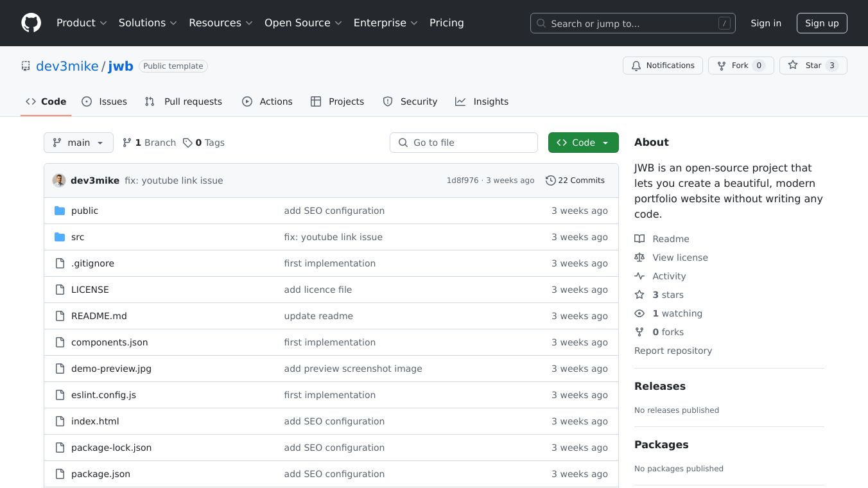
Task: Expand the main branch selector
Action: (78, 143)
